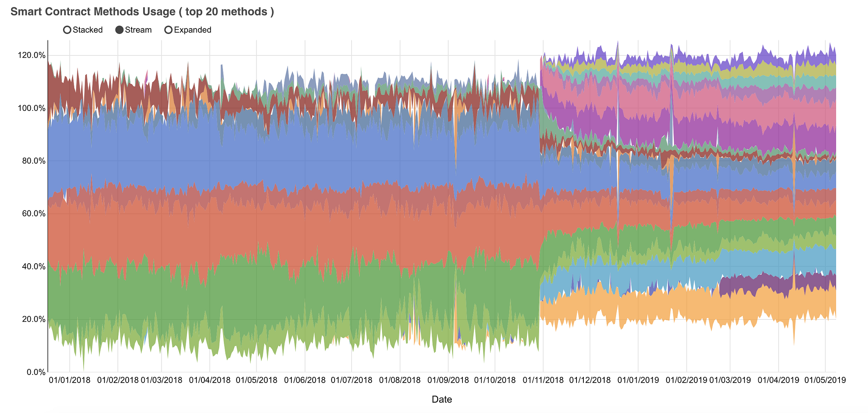Click the 01/11/2018 date axis label
This screenshot has height=413, width=868.
[543, 380]
